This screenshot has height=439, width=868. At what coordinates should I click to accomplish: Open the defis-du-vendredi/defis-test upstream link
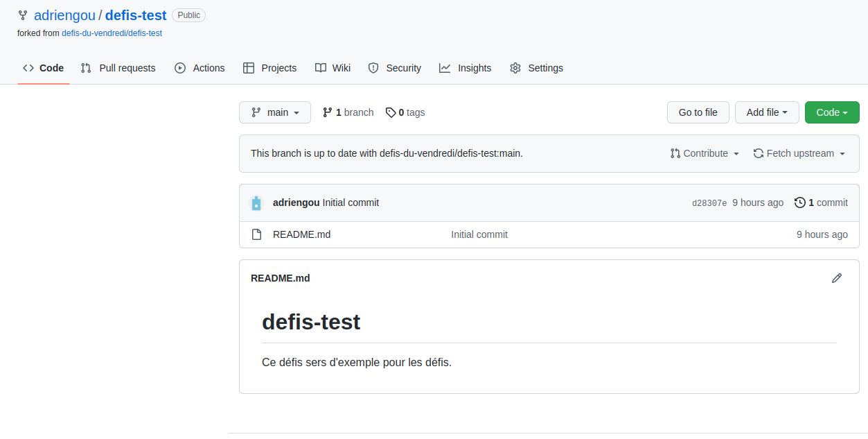pos(112,33)
